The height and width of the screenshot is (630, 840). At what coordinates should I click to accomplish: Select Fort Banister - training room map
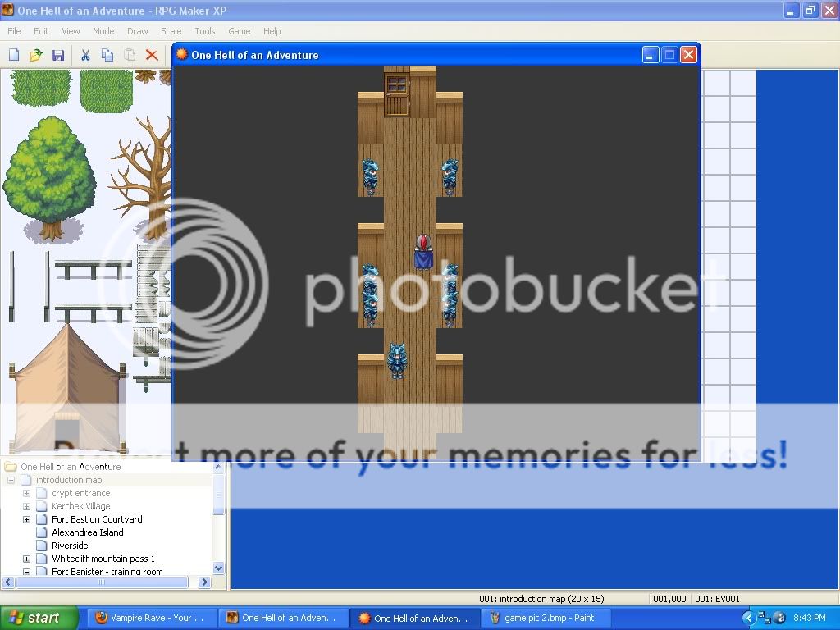coord(107,572)
